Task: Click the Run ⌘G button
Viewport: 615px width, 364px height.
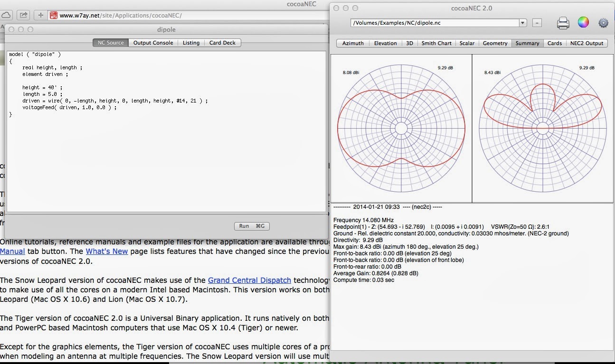Action: [252, 226]
